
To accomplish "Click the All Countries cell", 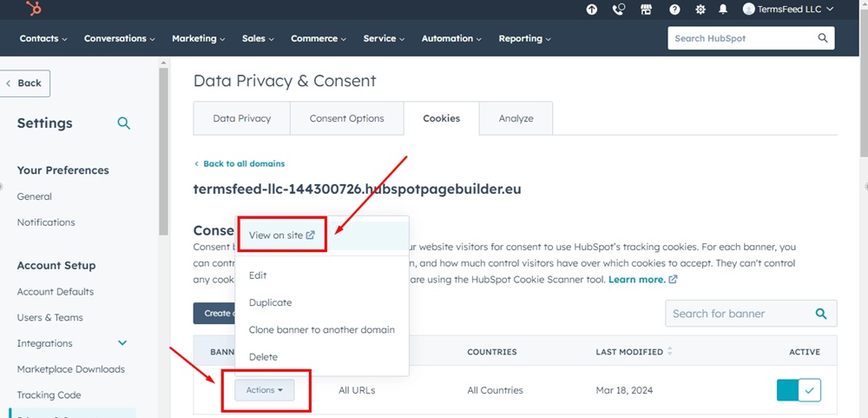I will click(495, 390).
